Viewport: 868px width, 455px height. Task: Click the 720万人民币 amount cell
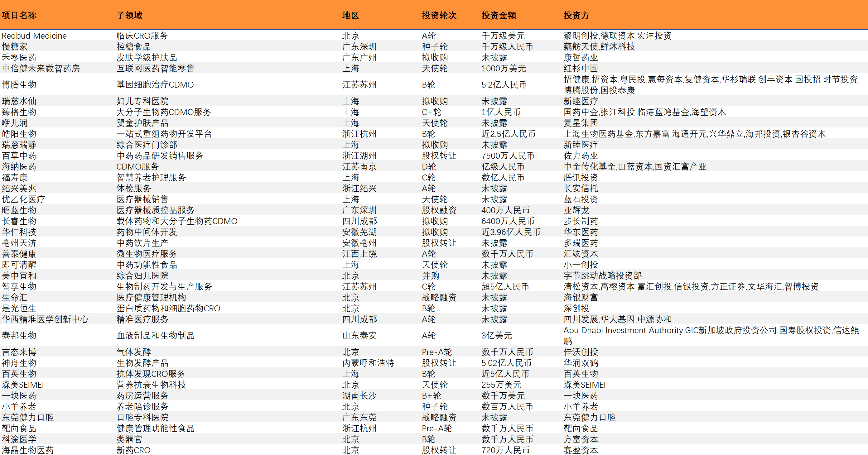pos(505,450)
